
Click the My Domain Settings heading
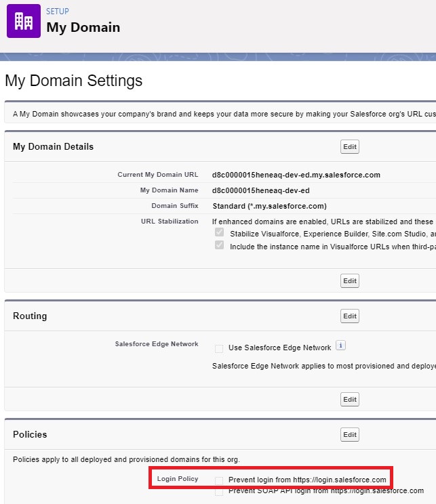74,81
